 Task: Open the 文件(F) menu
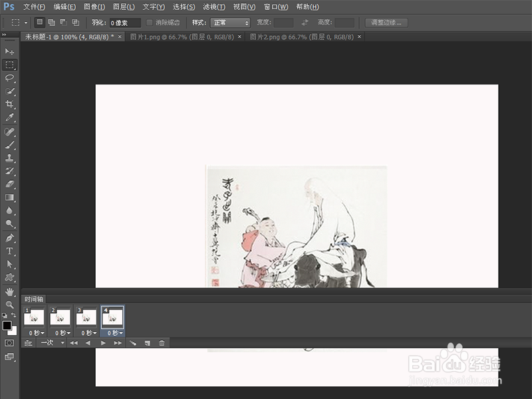point(34,7)
